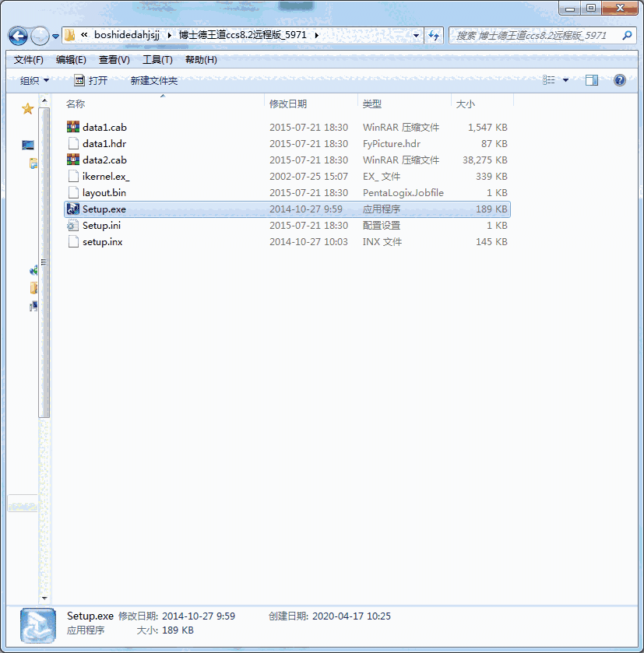The image size is (644, 653).
Task: Click the 修改日期 value in details pane
Action: click(x=199, y=616)
